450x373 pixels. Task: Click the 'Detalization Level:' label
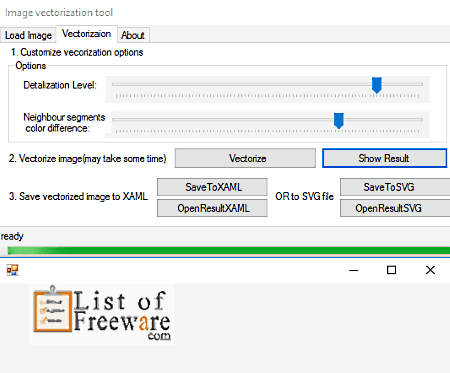coord(60,85)
